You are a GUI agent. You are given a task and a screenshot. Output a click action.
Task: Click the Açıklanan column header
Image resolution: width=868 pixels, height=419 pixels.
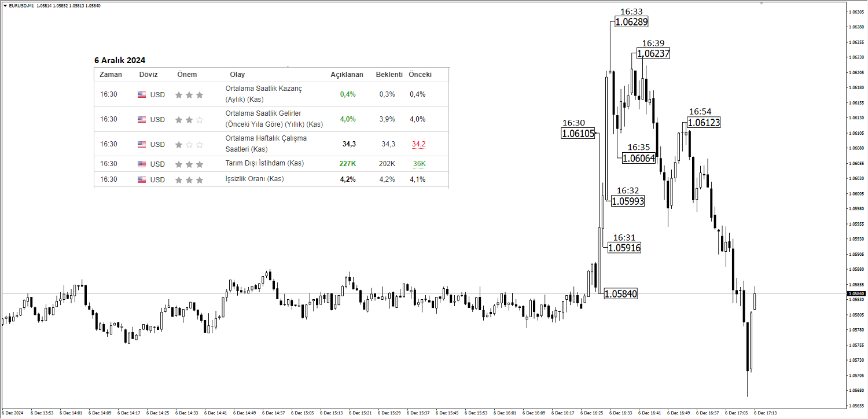[x=347, y=75]
